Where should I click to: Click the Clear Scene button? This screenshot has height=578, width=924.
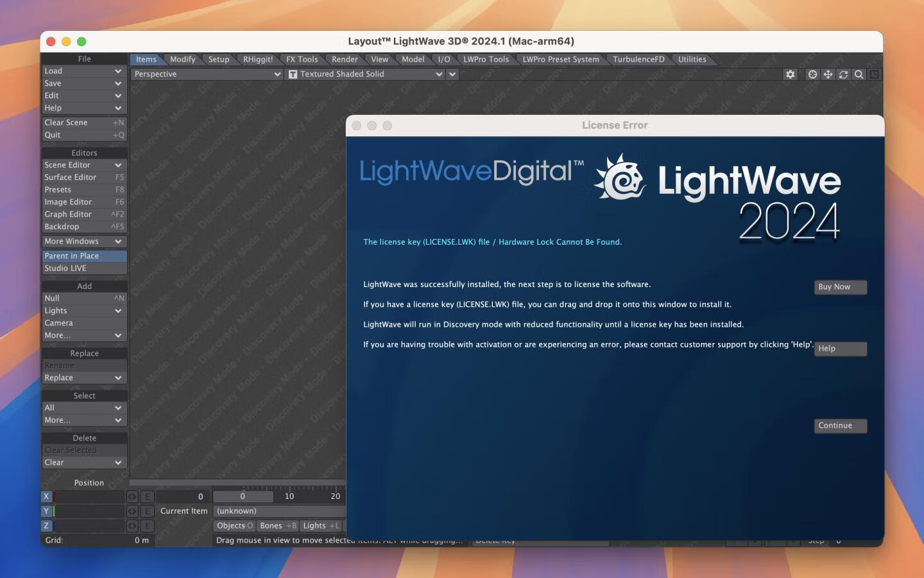pyautogui.click(x=84, y=123)
